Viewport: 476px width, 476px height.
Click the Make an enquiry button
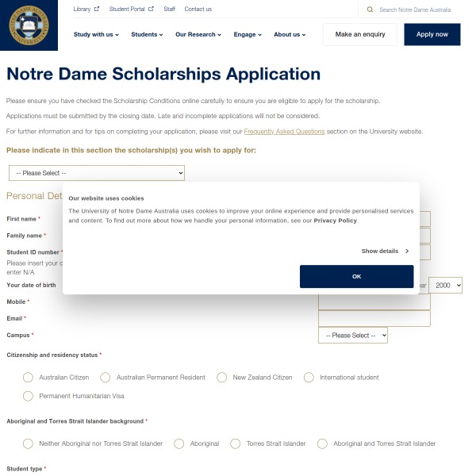point(359,35)
